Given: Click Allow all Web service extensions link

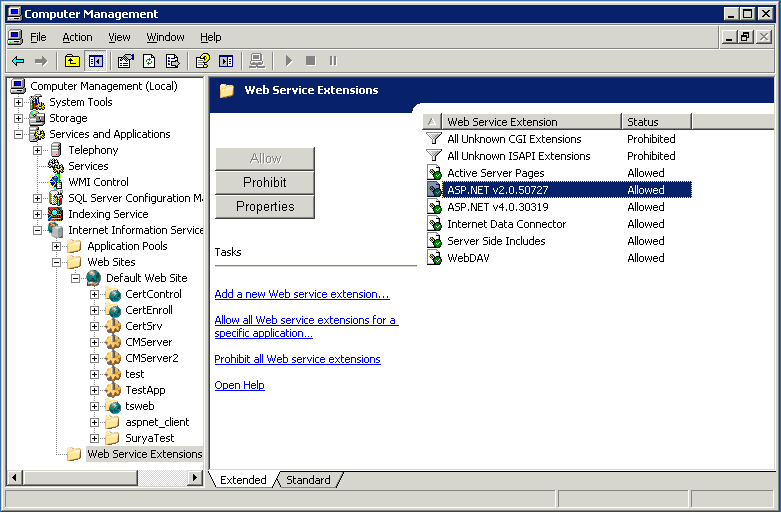Looking at the screenshot, I should 306,327.
